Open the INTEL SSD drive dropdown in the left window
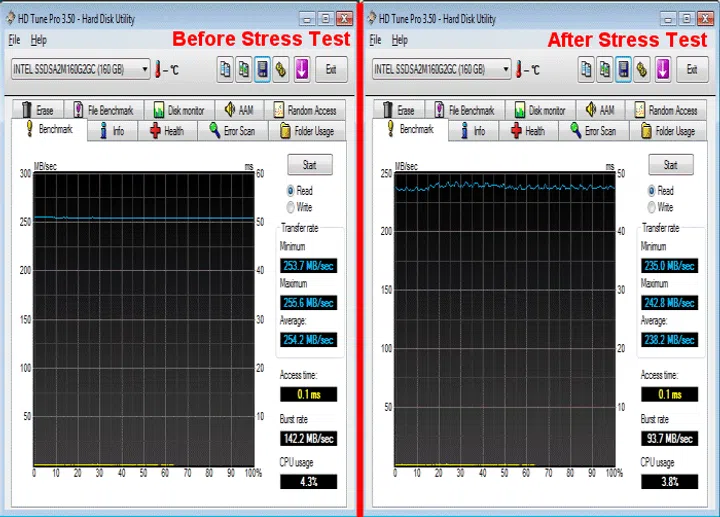Screen dimensions: 720x517 (146, 69)
